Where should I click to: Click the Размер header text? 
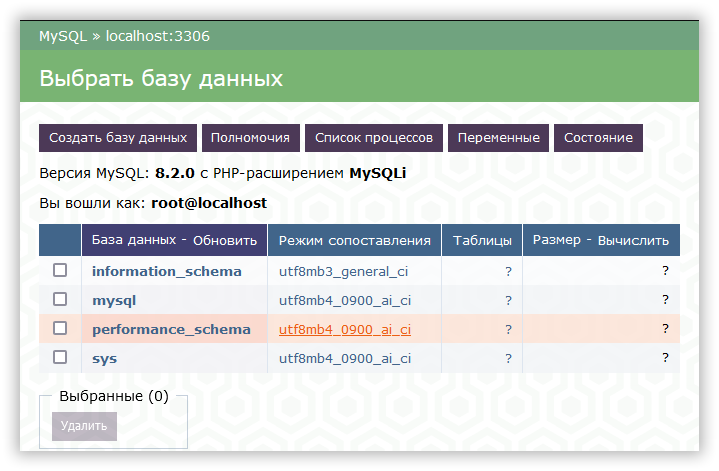pyautogui.click(x=557, y=240)
